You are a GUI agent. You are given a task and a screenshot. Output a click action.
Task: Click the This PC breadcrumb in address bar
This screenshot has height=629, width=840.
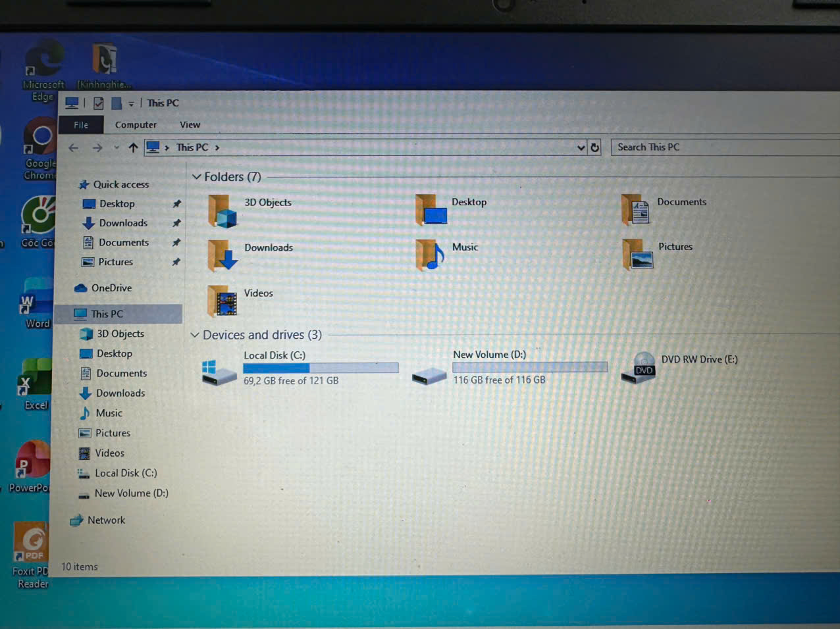pyautogui.click(x=192, y=147)
